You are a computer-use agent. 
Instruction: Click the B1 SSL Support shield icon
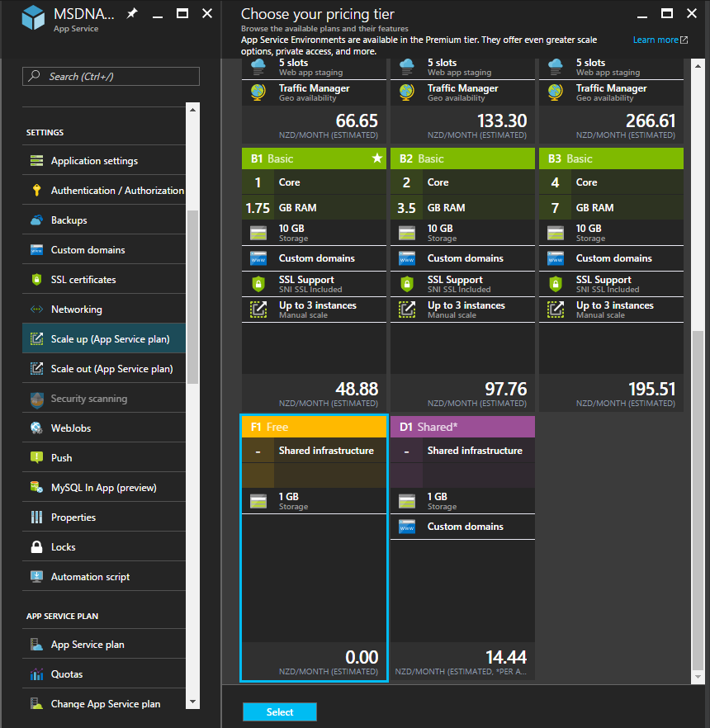(258, 284)
